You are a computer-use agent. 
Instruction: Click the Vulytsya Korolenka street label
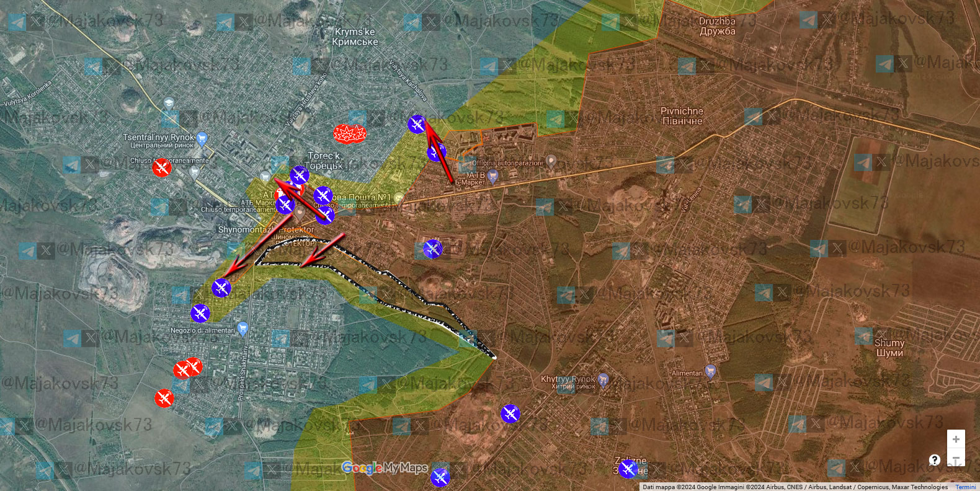click(x=28, y=93)
